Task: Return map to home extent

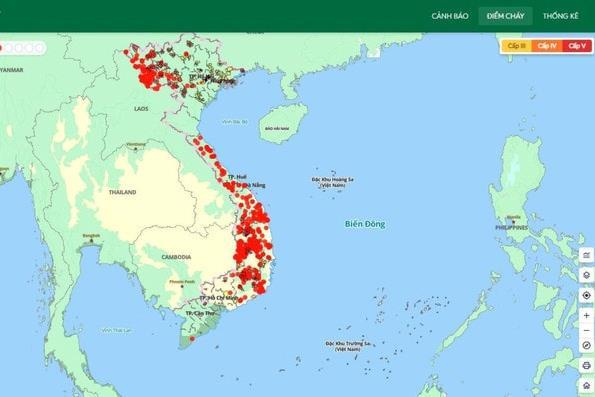Action: tap(587, 386)
